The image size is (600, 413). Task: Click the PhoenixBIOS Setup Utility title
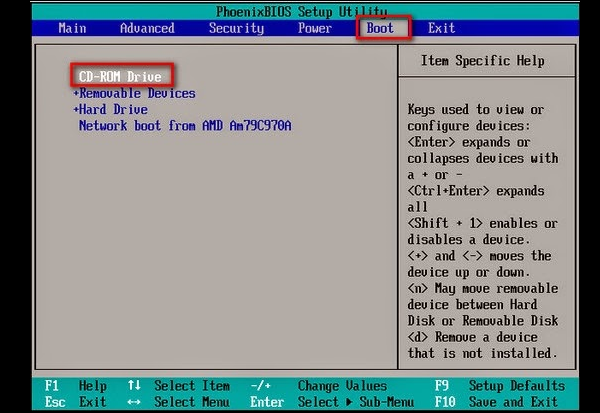click(299, 11)
